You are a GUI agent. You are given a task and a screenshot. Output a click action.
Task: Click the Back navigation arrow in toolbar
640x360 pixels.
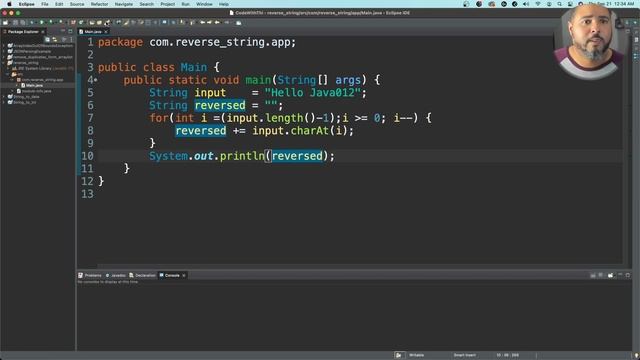(x=217, y=22)
